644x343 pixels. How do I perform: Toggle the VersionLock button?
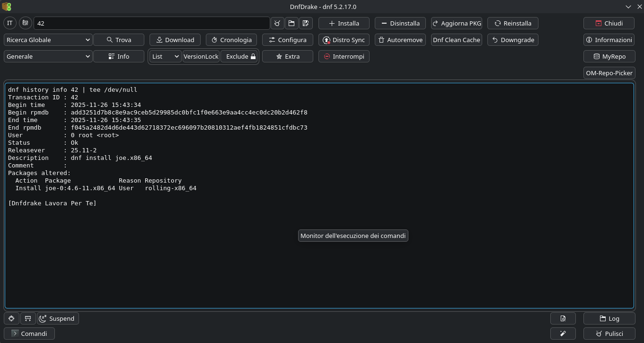201,56
